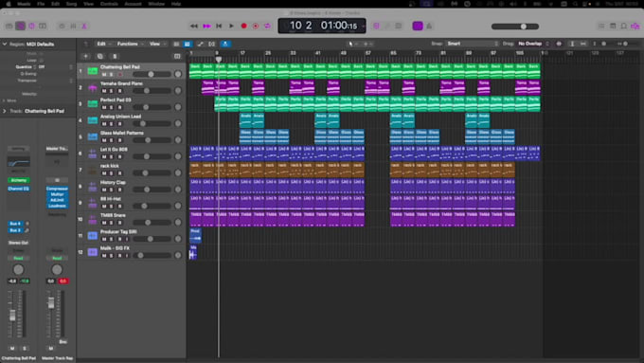Open the Compressor plug-in on Master strip
The image size is (644, 363).
pyautogui.click(x=57, y=189)
